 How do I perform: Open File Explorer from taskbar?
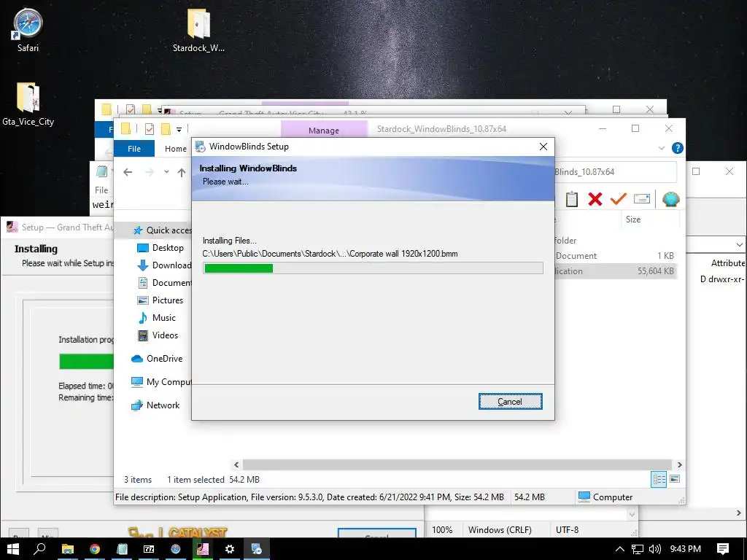click(x=67, y=549)
